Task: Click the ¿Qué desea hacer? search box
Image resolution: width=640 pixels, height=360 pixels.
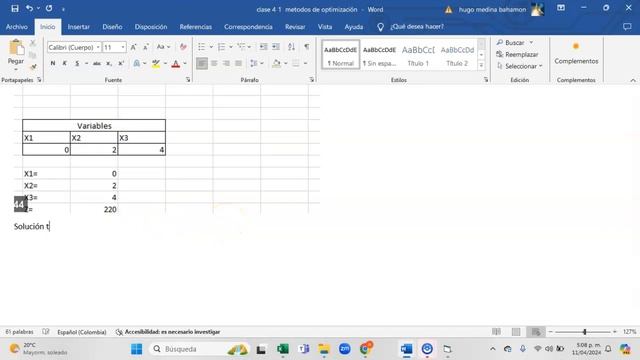Action: pos(417,27)
